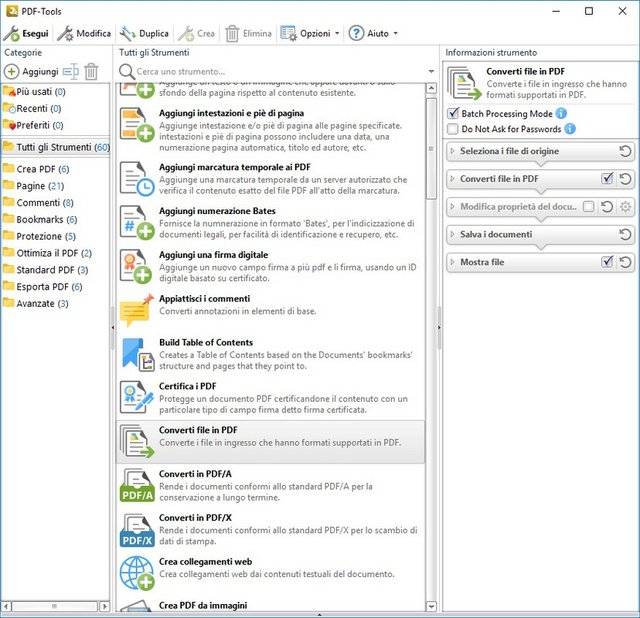
Task: Click the Certifica i PDF icon
Action: [x=137, y=398]
